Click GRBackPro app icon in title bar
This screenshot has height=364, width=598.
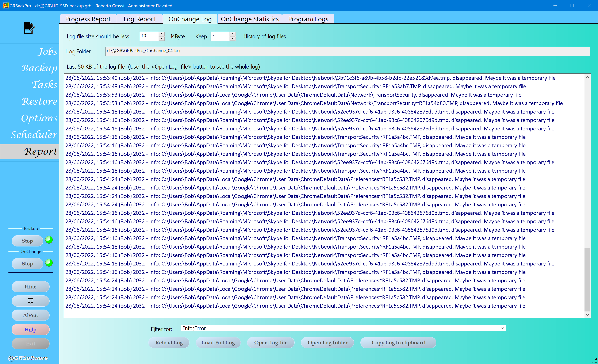[x=5, y=5]
